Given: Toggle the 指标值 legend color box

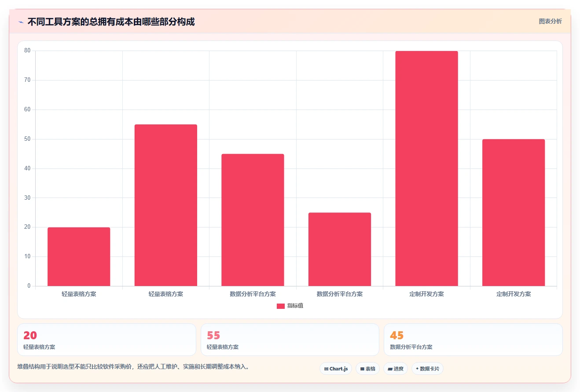Looking at the screenshot, I should (281, 306).
